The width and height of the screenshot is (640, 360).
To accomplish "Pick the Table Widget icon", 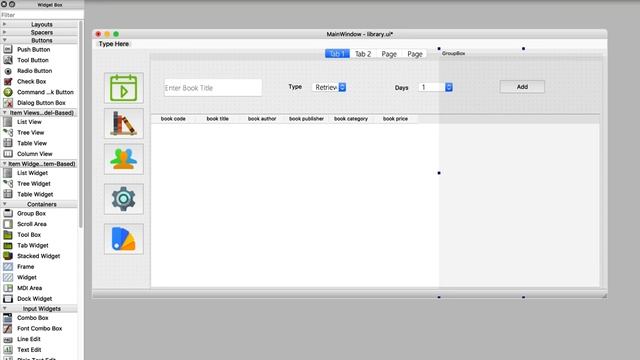I will click(x=8, y=194).
